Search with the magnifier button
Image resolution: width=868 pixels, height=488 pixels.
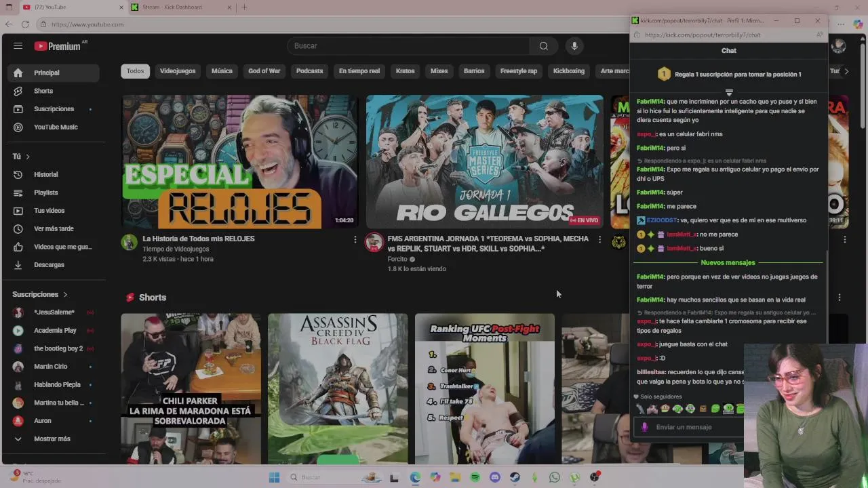click(x=544, y=46)
